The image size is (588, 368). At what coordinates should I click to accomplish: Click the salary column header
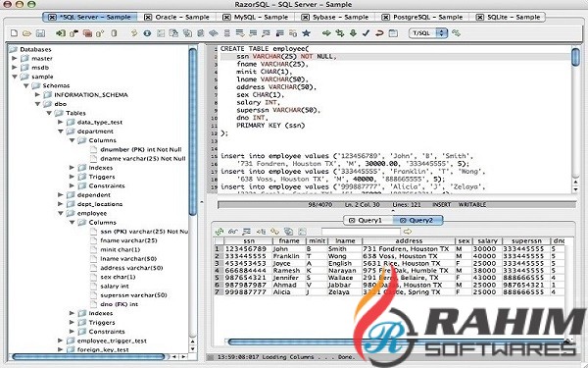click(487, 241)
